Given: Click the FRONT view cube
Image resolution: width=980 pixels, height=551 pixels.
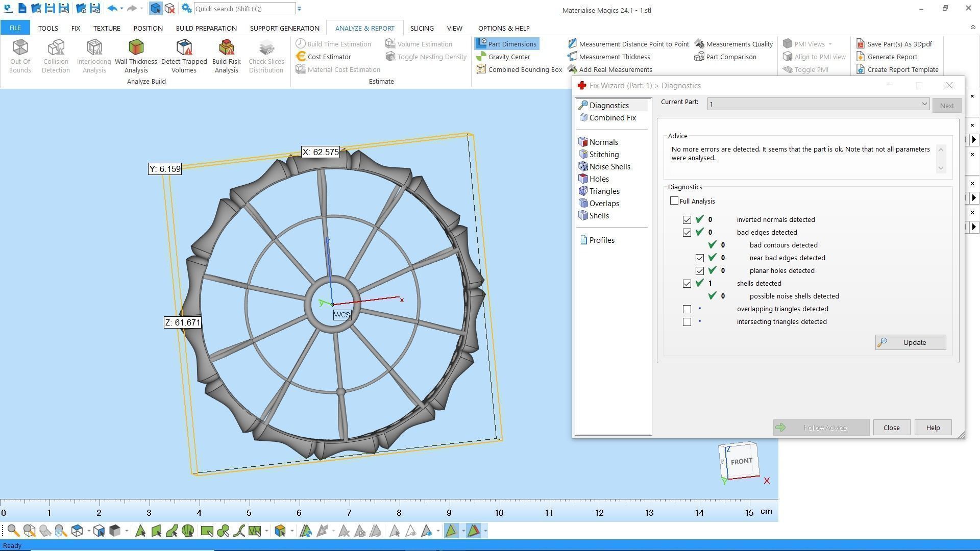Looking at the screenshot, I should [x=741, y=461].
